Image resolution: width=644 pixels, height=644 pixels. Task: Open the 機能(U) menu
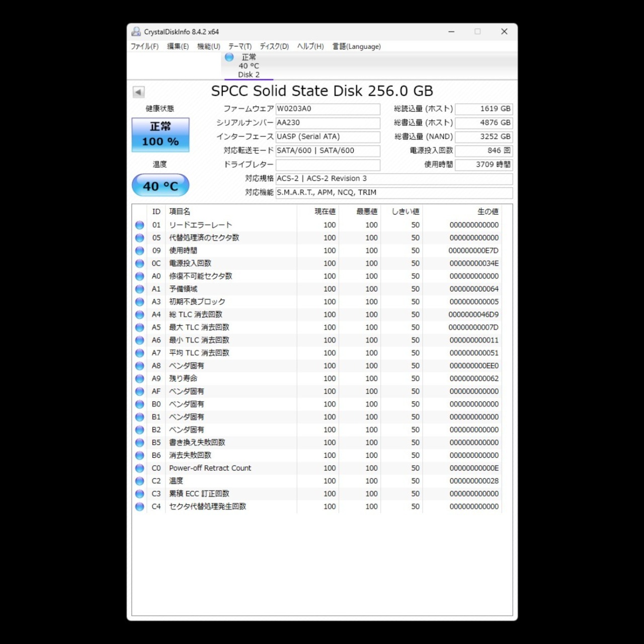pyautogui.click(x=208, y=46)
